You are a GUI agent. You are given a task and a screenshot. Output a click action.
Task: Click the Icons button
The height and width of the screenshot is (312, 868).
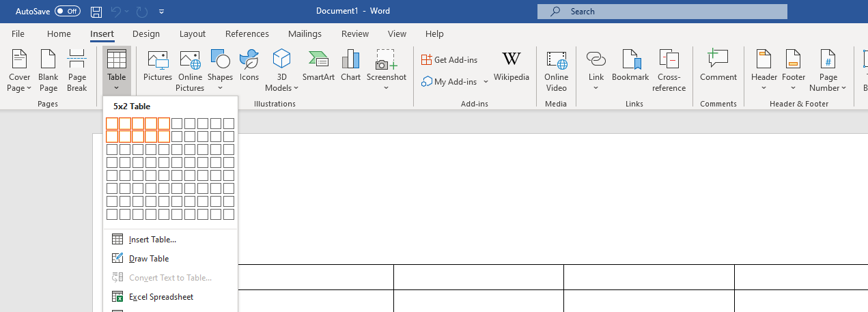(249, 66)
